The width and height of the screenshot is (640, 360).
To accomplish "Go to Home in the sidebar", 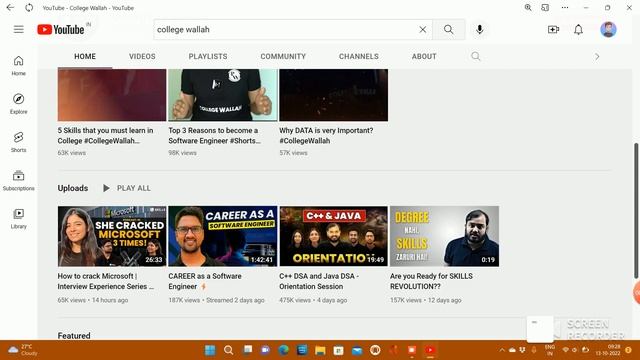I will [18, 65].
